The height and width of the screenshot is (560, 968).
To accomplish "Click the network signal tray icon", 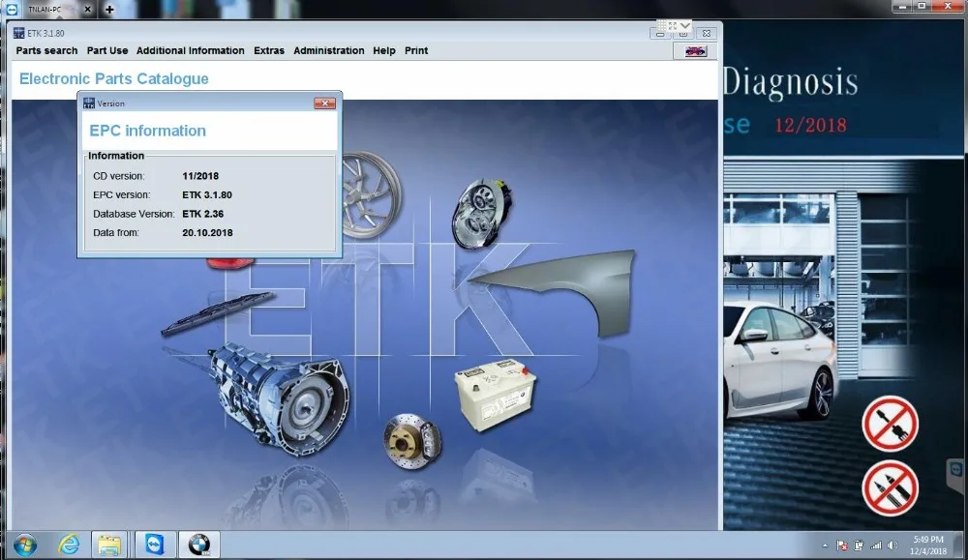I will tap(875, 545).
